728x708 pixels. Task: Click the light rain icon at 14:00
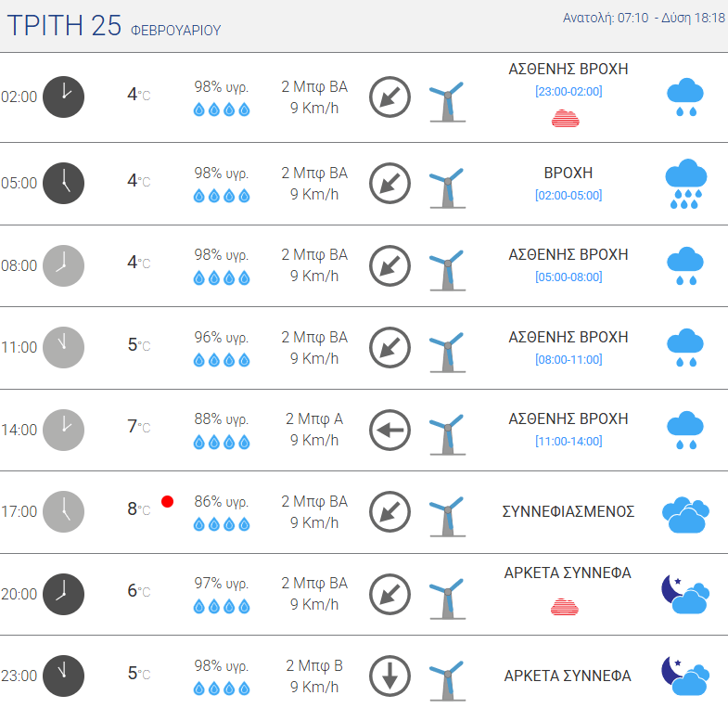tap(685, 431)
